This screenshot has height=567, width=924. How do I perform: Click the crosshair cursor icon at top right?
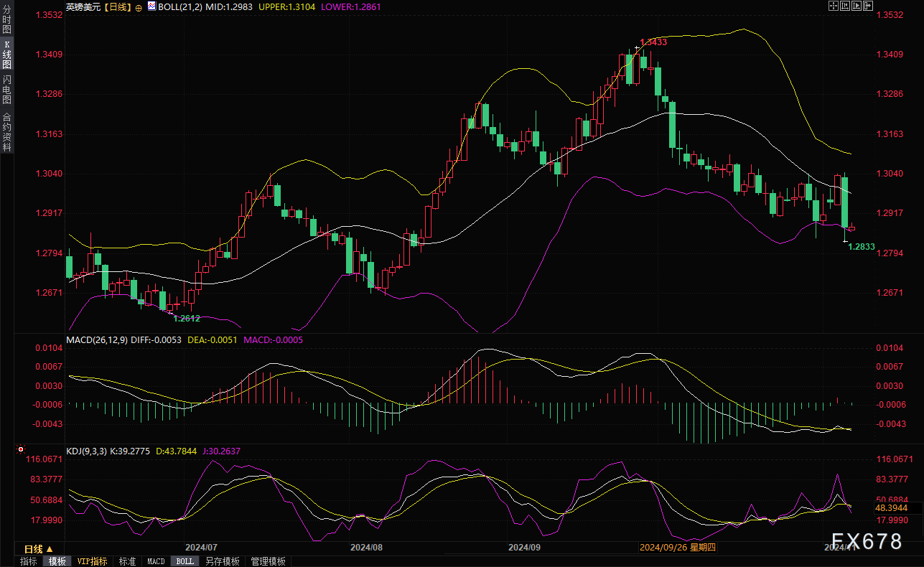[x=834, y=6]
